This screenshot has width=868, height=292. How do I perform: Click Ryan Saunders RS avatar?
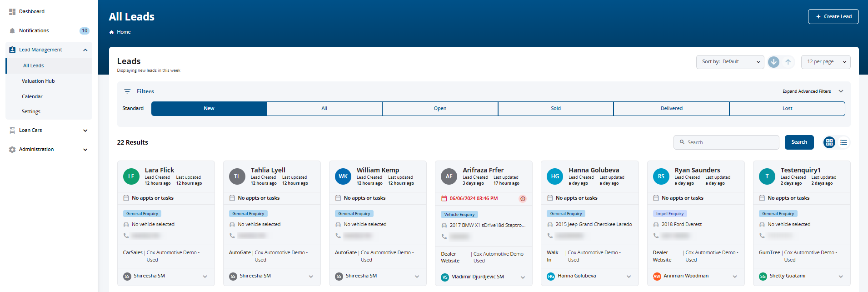coord(661,176)
